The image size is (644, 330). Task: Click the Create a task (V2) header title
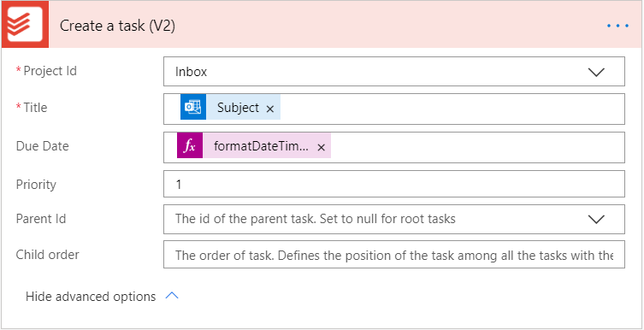coord(117,26)
